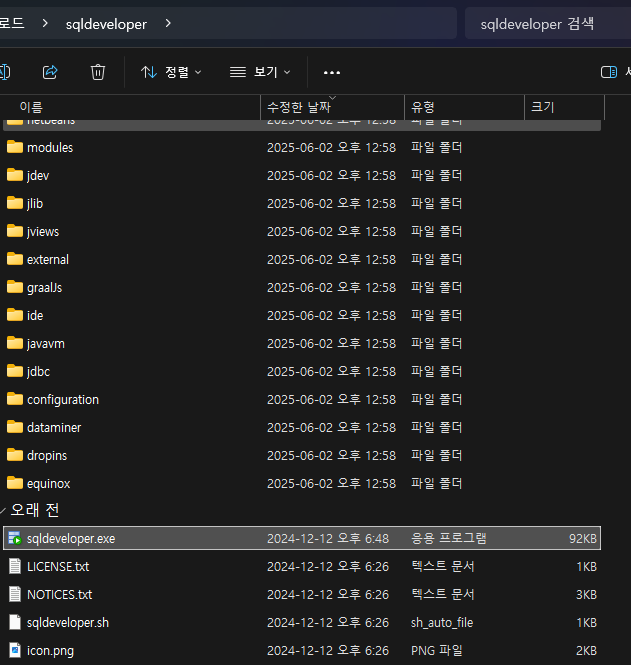Open the 정렬 sort dropdown

171,72
